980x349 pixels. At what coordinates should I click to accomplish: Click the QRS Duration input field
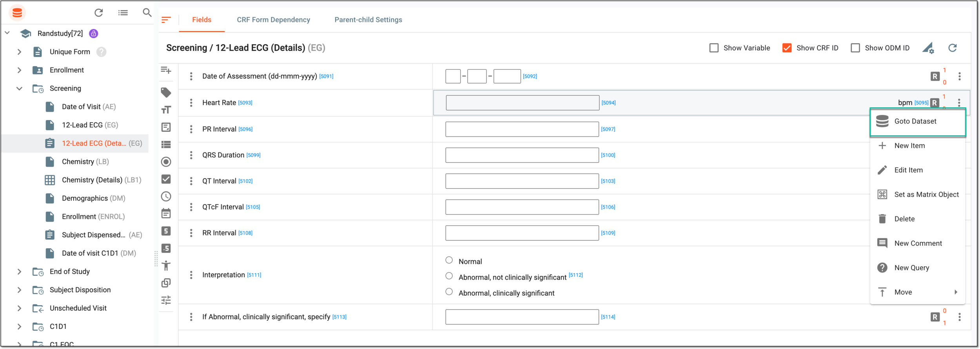click(x=522, y=155)
